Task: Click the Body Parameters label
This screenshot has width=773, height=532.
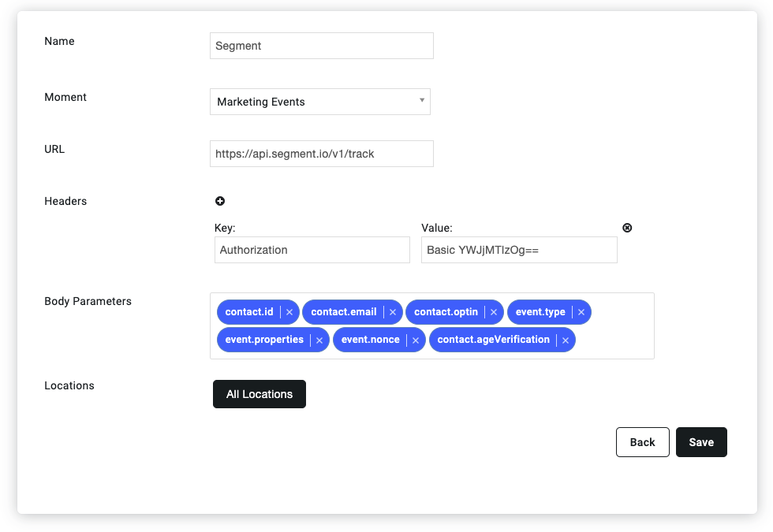Action: (88, 301)
